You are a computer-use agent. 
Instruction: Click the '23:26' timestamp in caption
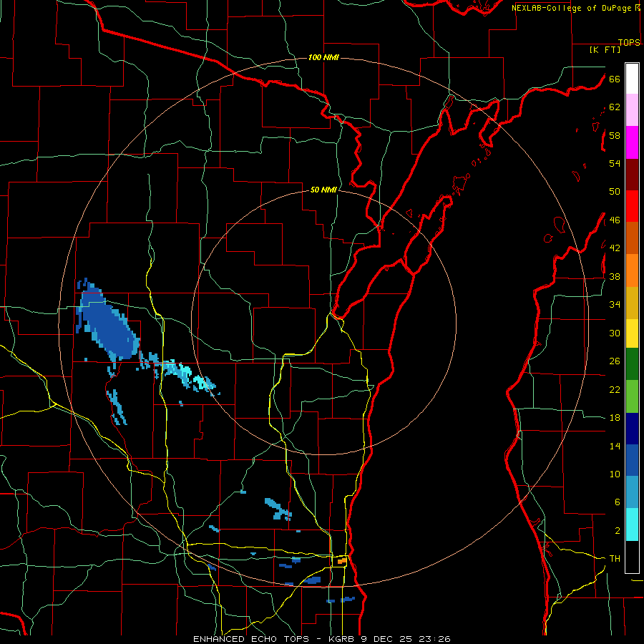coord(434,639)
